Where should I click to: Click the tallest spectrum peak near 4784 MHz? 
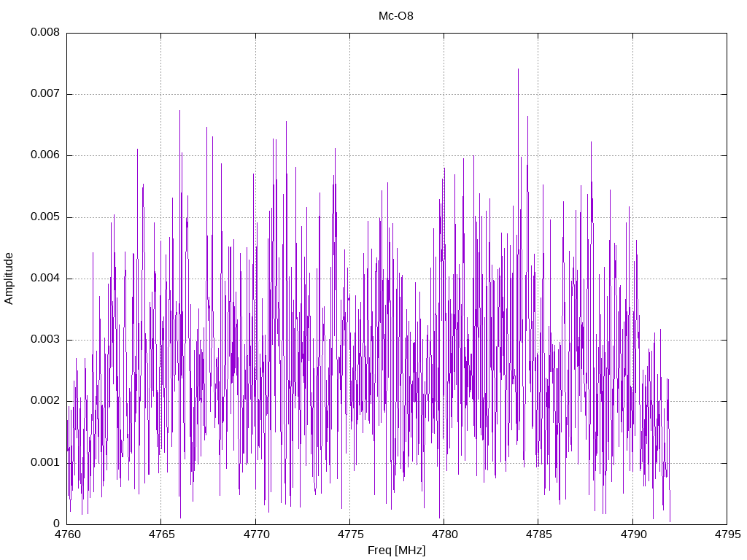(x=519, y=69)
